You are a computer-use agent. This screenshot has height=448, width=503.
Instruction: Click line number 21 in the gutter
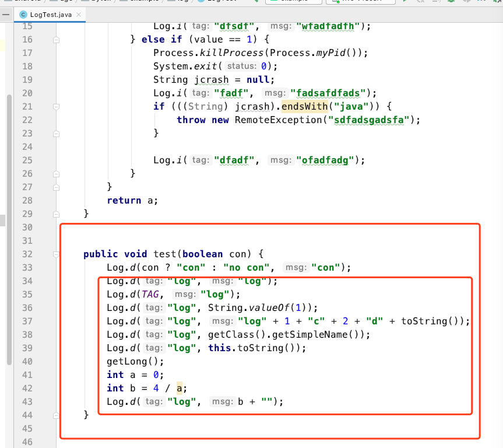point(27,106)
